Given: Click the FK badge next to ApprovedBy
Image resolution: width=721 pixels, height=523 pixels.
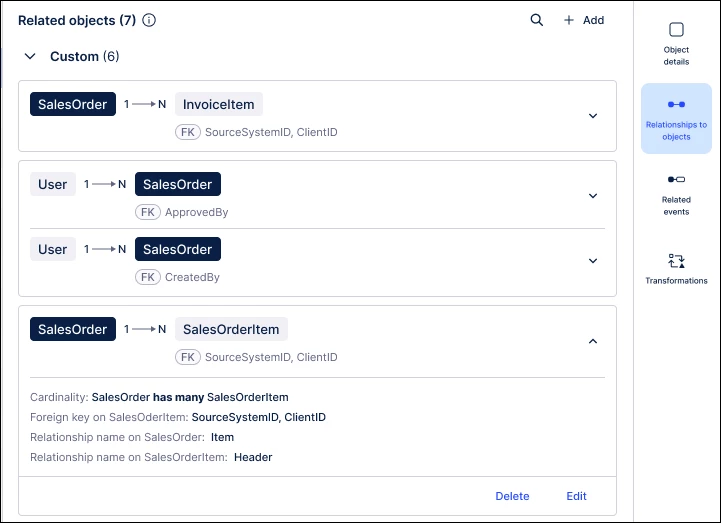Looking at the screenshot, I should tap(148, 212).
